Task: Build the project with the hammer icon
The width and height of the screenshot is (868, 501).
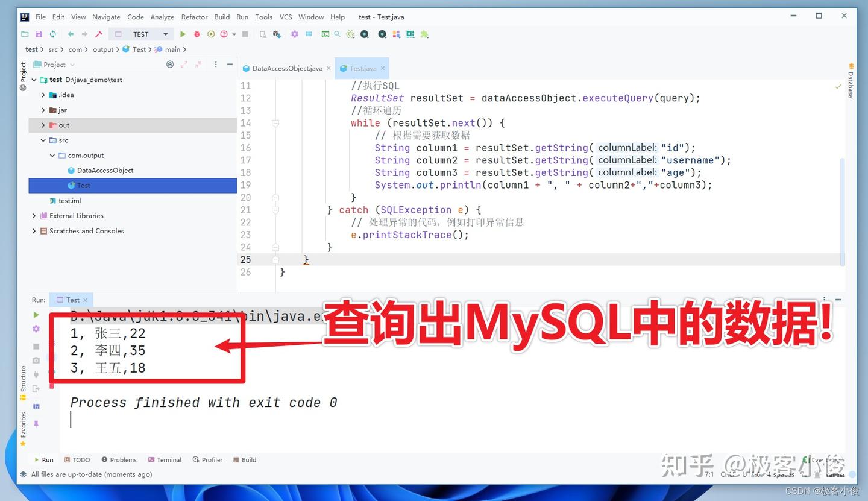Action: click(99, 34)
